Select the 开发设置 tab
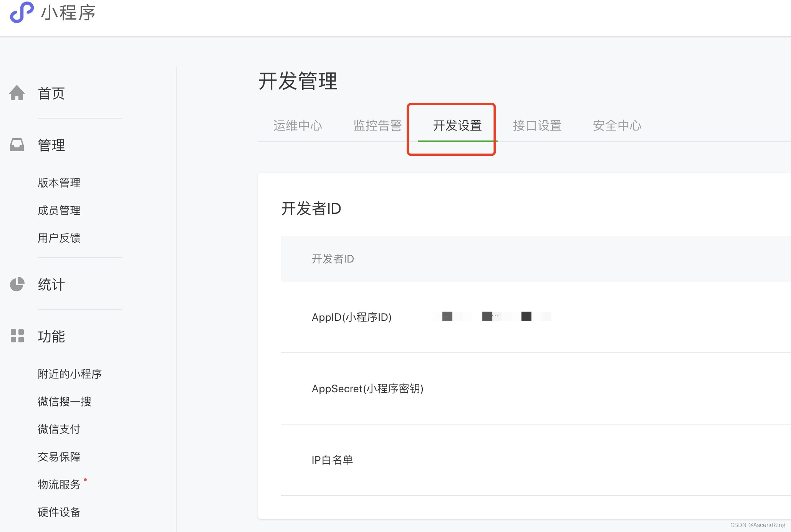 click(x=457, y=126)
